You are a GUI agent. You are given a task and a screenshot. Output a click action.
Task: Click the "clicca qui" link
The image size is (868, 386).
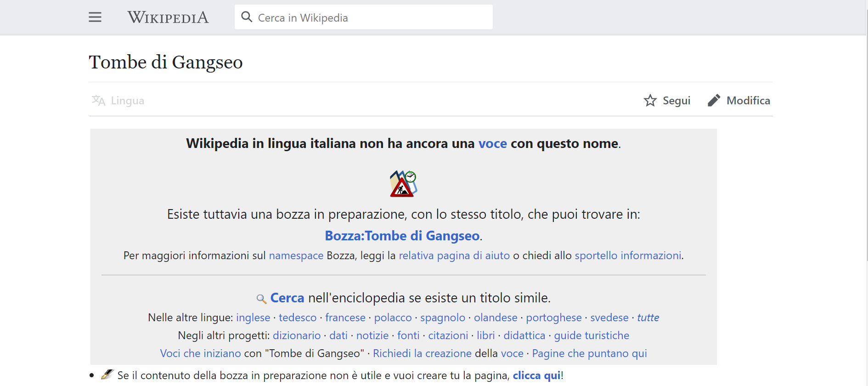click(x=536, y=375)
